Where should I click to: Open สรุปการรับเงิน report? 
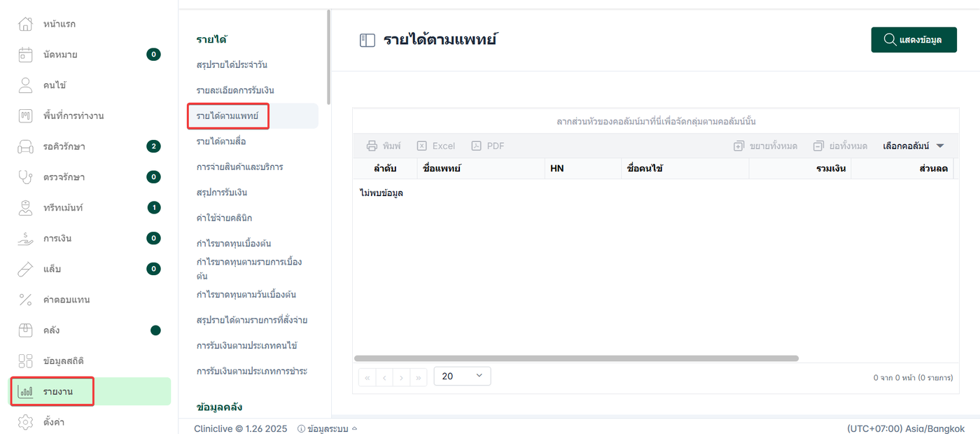(x=222, y=192)
